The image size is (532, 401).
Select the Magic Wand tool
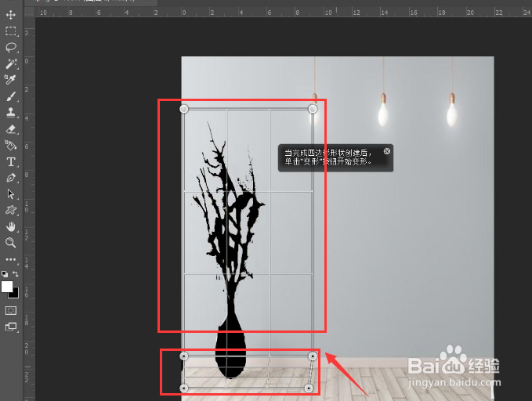(10, 63)
